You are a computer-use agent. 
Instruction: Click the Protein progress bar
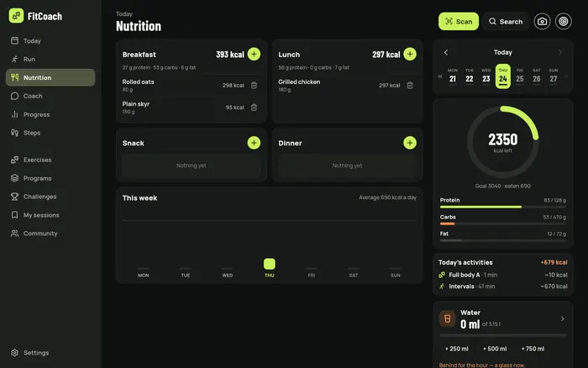(503, 207)
